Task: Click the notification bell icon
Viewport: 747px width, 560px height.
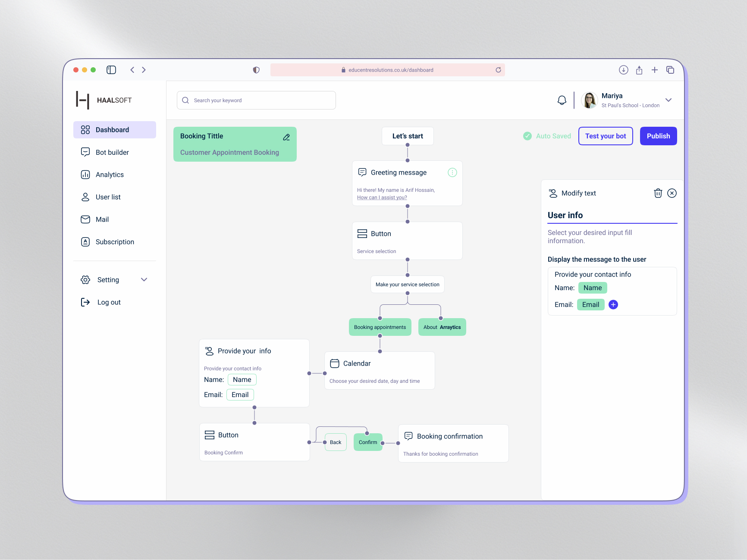Action: (x=562, y=100)
